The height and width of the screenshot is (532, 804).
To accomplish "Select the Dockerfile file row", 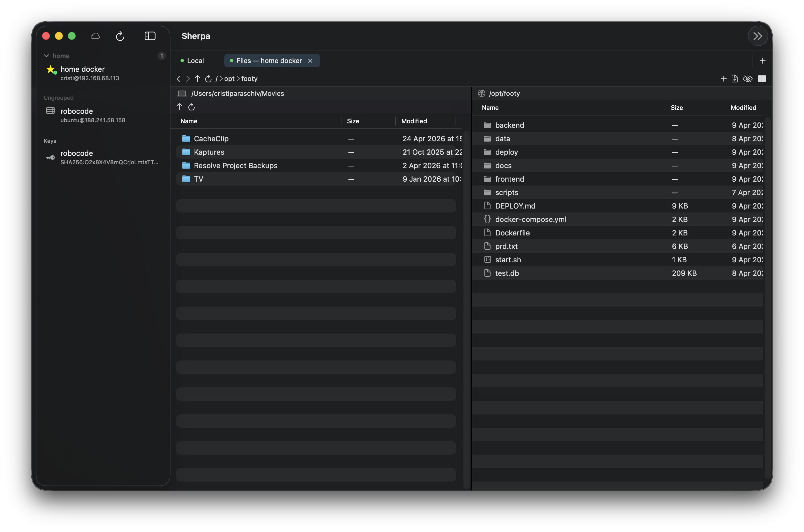I will pos(617,233).
